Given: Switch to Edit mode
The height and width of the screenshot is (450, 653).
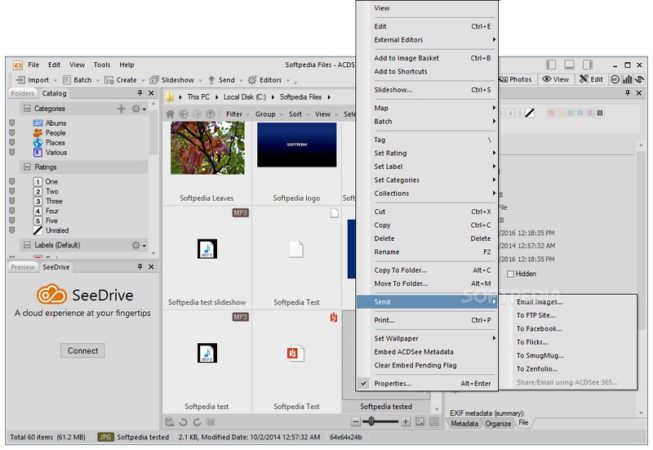Looking at the screenshot, I should 591,79.
